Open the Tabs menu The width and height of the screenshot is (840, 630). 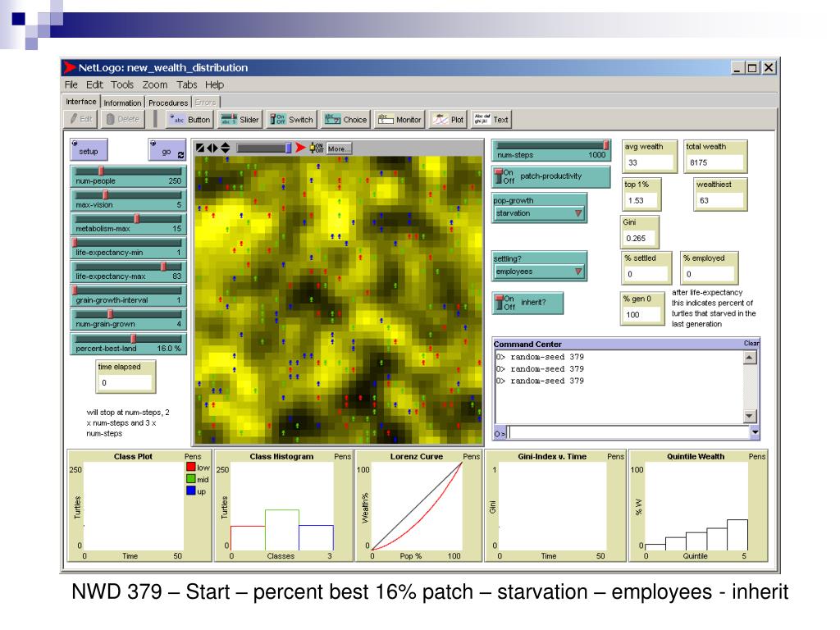pyautogui.click(x=187, y=84)
